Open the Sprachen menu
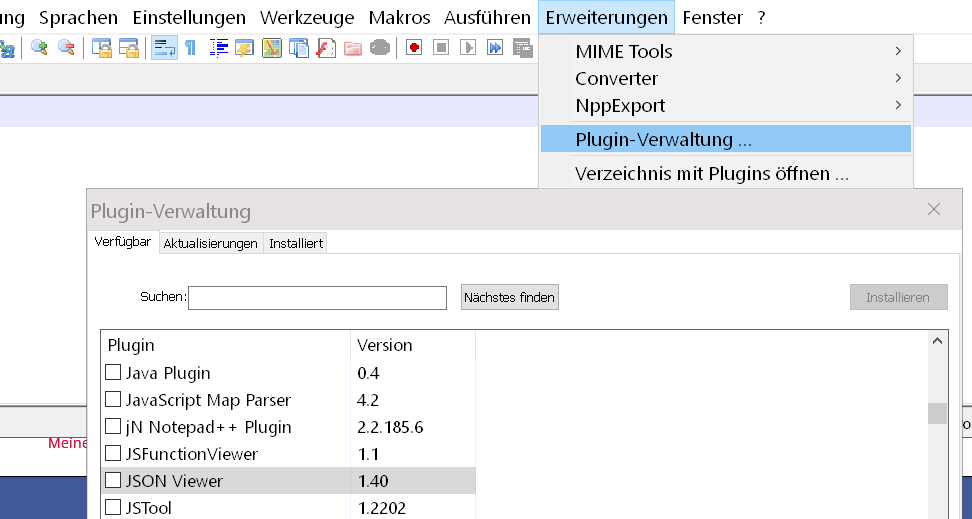The width and height of the screenshot is (972, 519). click(78, 17)
